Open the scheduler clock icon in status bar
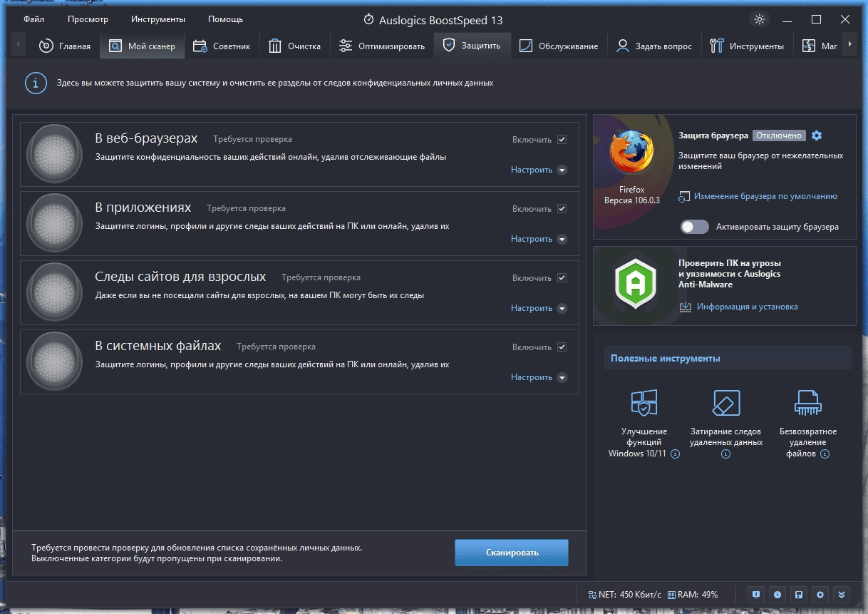The height and width of the screenshot is (614, 868). pos(777,594)
